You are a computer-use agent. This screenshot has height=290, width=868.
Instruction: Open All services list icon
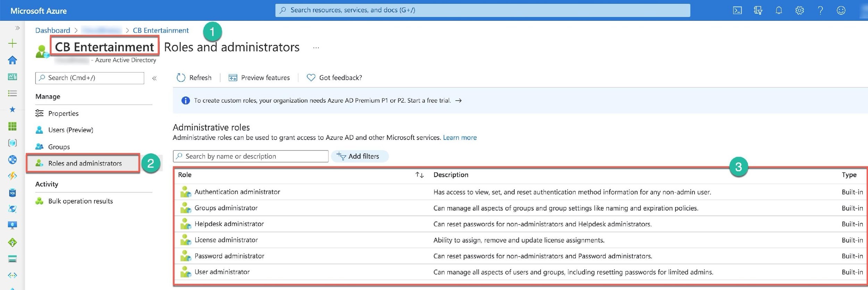[12, 93]
